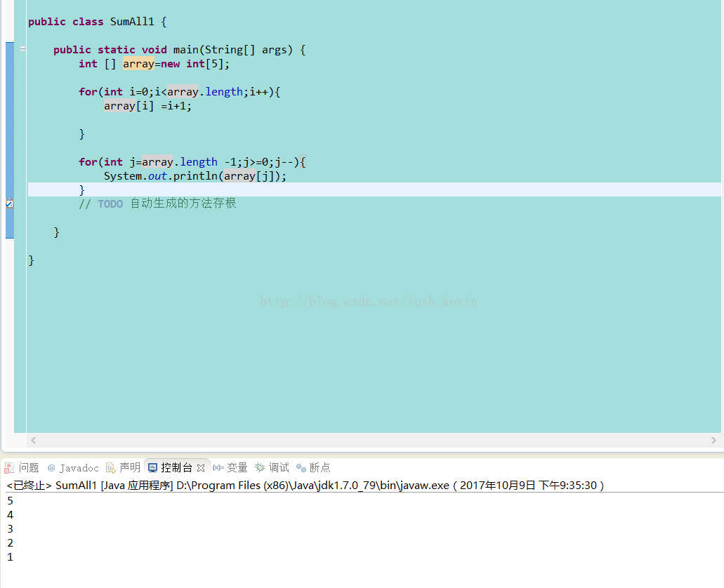Click console output line '3'
The image size is (724, 588).
[x=10, y=528]
